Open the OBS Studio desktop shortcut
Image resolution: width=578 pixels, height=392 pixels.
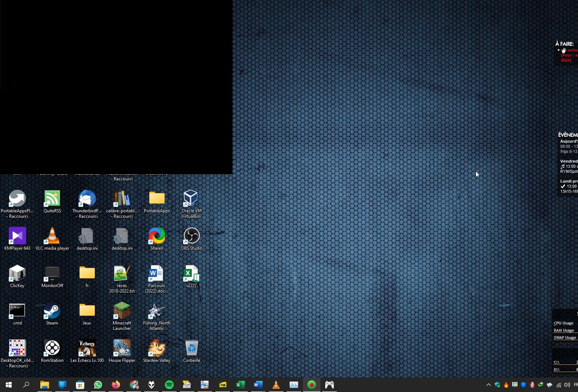point(191,236)
